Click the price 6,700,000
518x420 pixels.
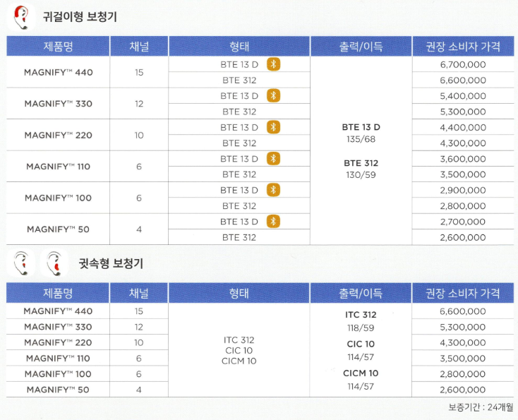pos(463,64)
